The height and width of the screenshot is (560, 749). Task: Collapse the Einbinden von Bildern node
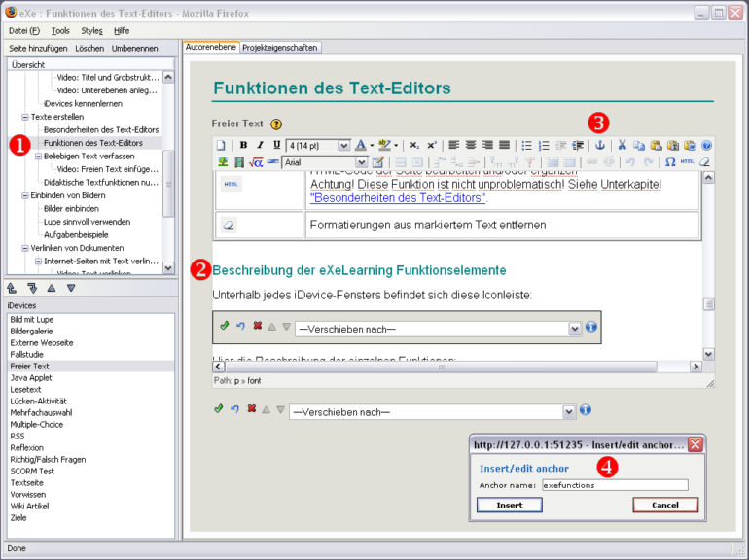click(x=25, y=195)
